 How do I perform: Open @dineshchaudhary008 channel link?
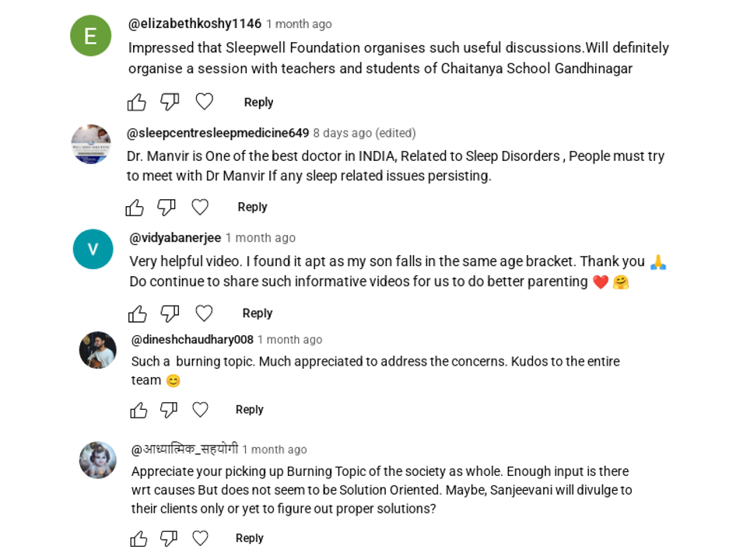192,340
